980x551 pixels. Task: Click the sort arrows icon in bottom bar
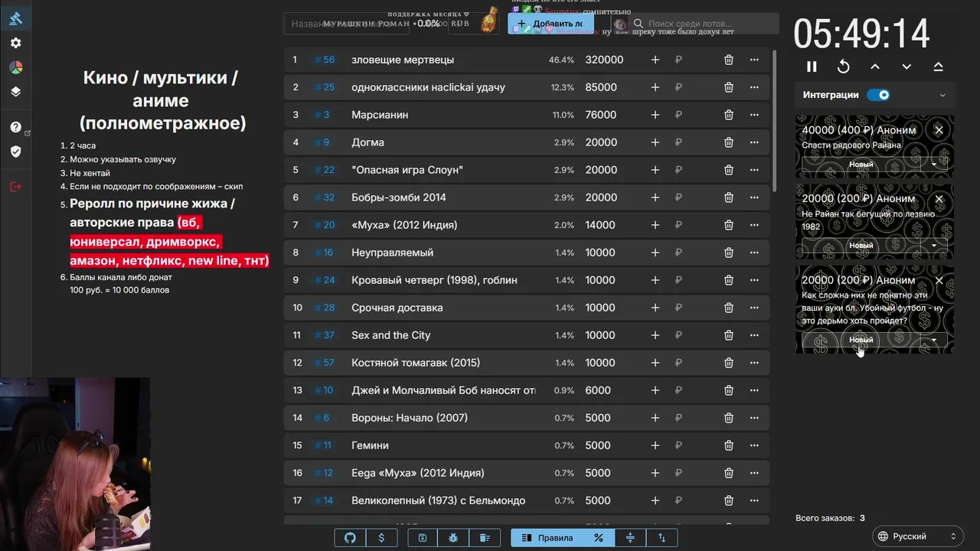[661, 538]
